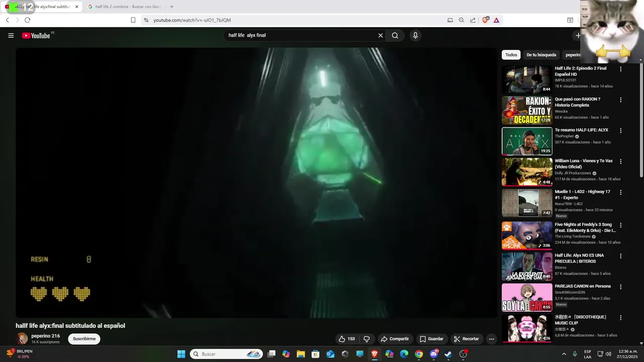Open options for Te resumo HALF-LIFE: ALYX
Viewport: 644px width, 362px height.
pos(620,131)
